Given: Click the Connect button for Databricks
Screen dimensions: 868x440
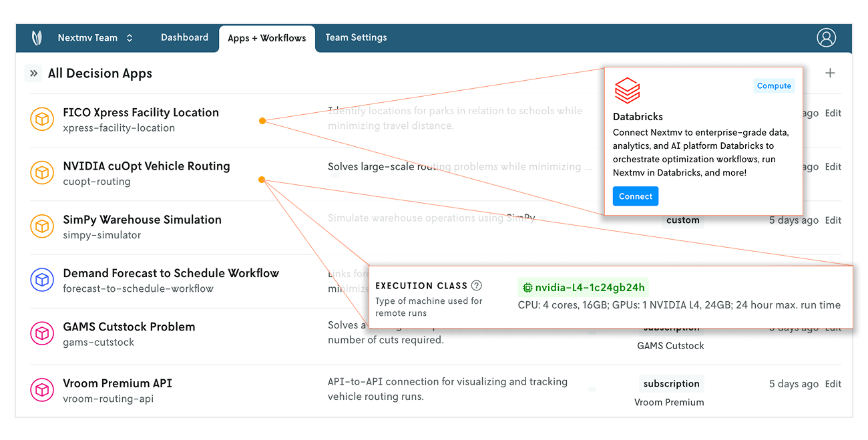Looking at the screenshot, I should coord(636,196).
